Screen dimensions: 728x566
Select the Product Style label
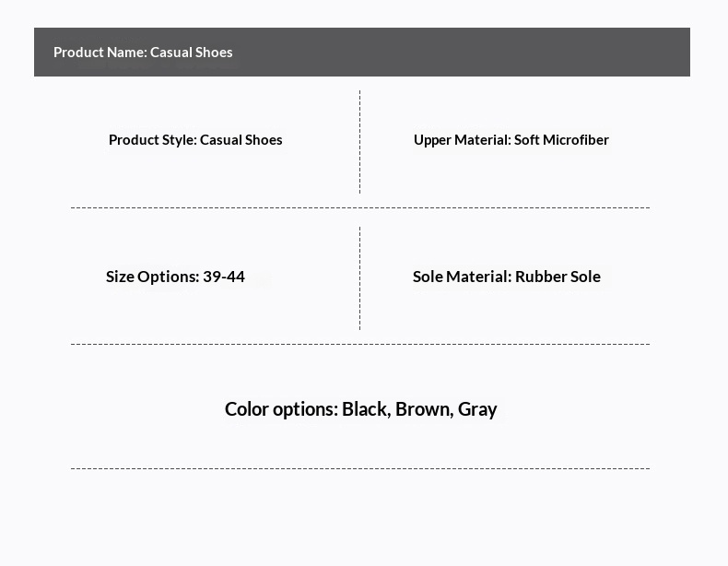tap(151, 140)
